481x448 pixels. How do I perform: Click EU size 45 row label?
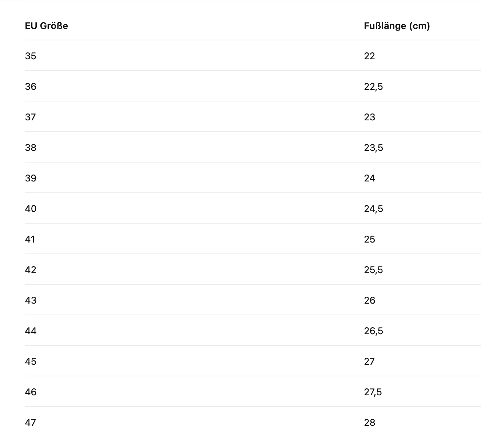click(31, 361)
